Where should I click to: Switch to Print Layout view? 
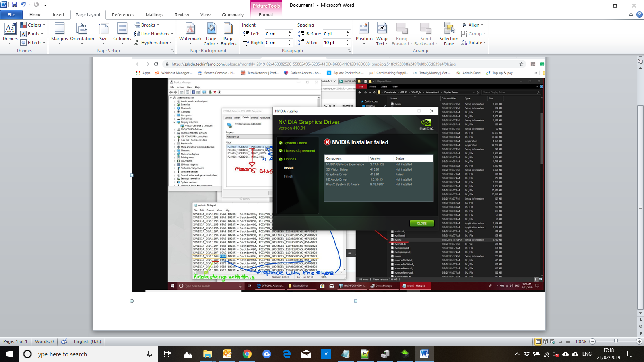[538, 341]
